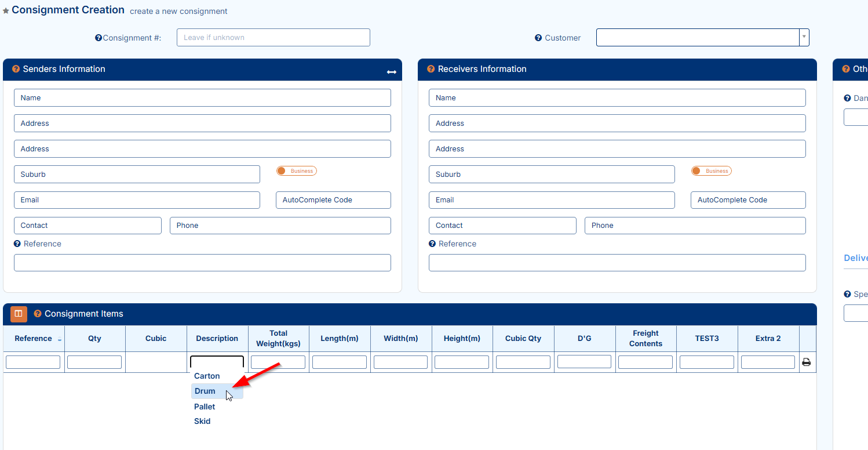Click the help icon in Consignment Items header
The width and height of the screenshot is (868, 450).
38,314
